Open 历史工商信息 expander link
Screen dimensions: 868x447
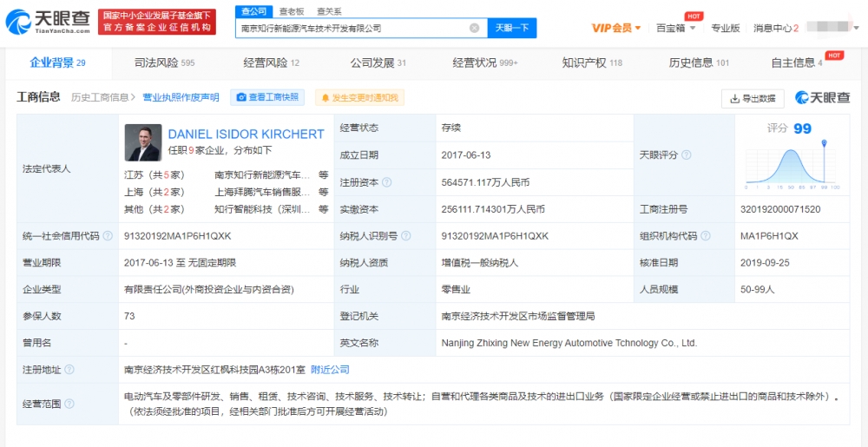click(x=103, y=97)
